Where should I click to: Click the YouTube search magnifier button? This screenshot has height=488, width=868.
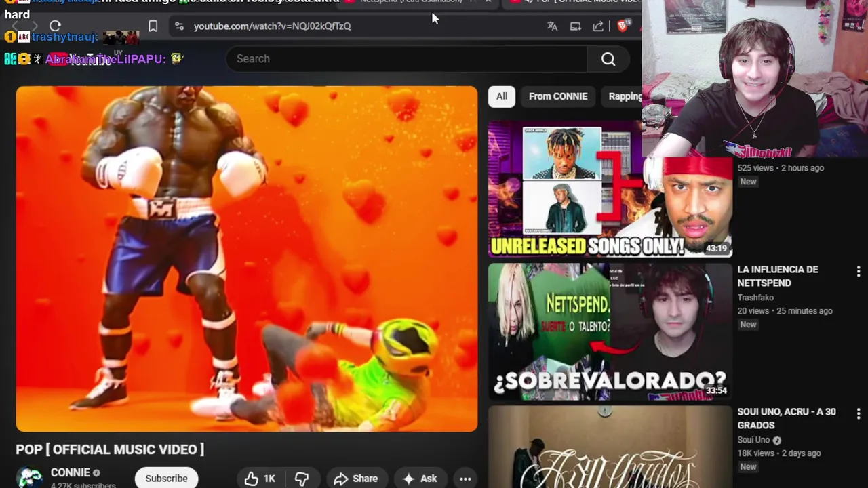(608, 59)
